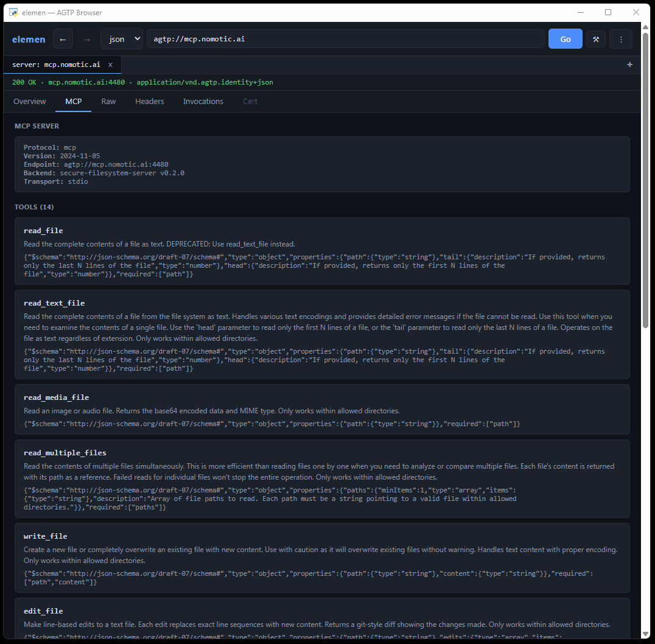
Task: Select the read_text_file tool title
Action: click(x=54, y=303)
